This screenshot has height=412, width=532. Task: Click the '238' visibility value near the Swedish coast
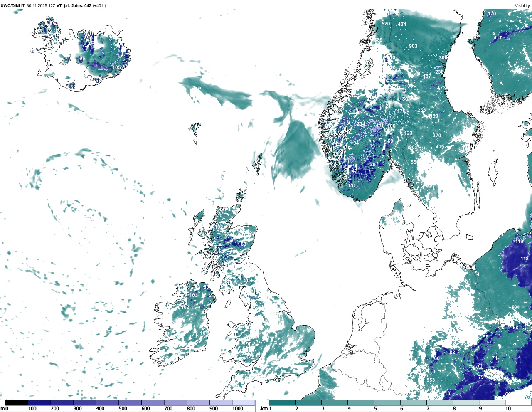pos(440,72)
